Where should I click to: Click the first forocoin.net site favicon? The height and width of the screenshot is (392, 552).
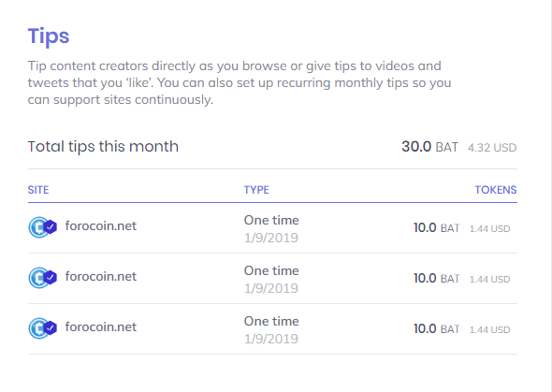(38, 227)
